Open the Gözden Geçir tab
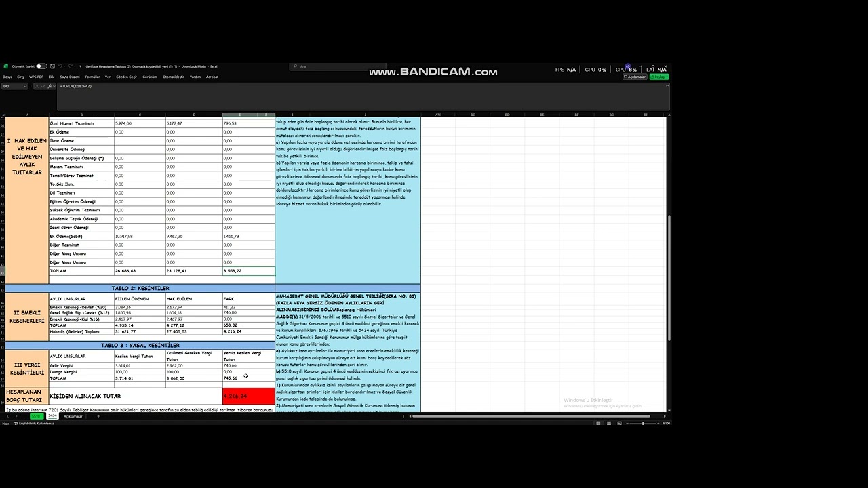 126,77
